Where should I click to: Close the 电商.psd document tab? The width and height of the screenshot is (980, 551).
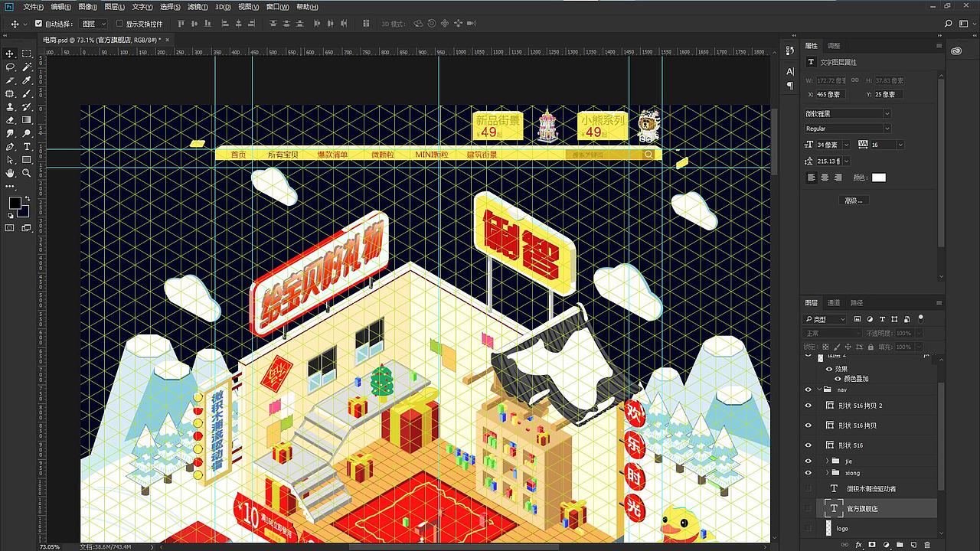click(x=167, y=39)
